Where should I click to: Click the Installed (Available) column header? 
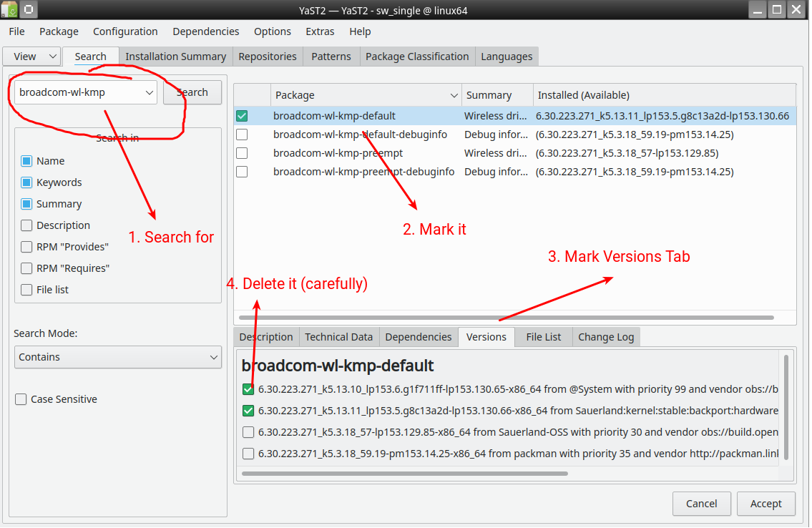pos(665,95)
